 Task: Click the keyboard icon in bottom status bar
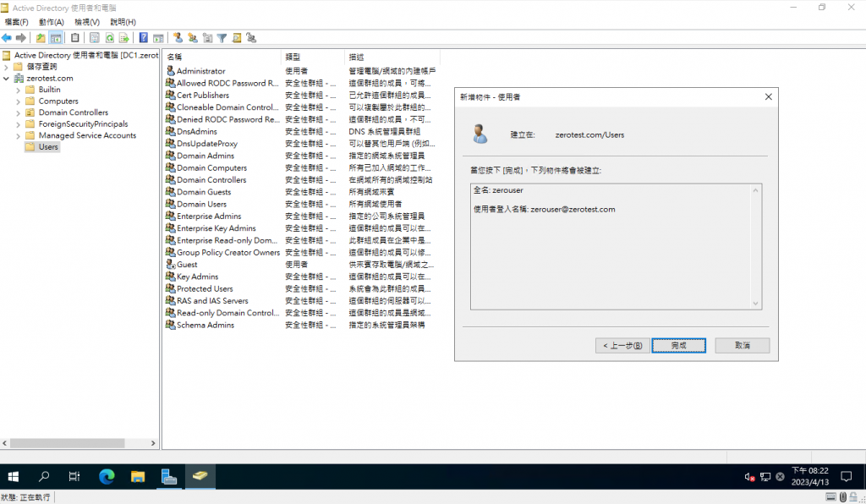pos(831,497)
